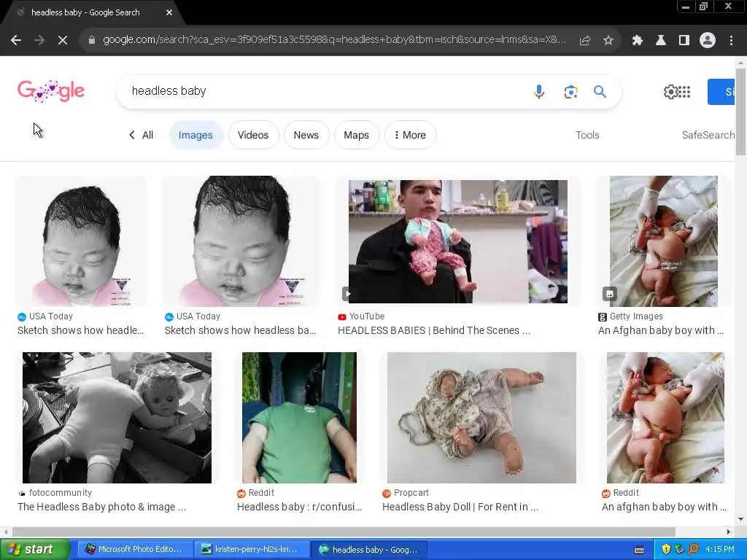Click scroll right arrow on horizontal scrollbar
Image resolution: width=747 pixels, height=560 pixels.
(729, 532)
